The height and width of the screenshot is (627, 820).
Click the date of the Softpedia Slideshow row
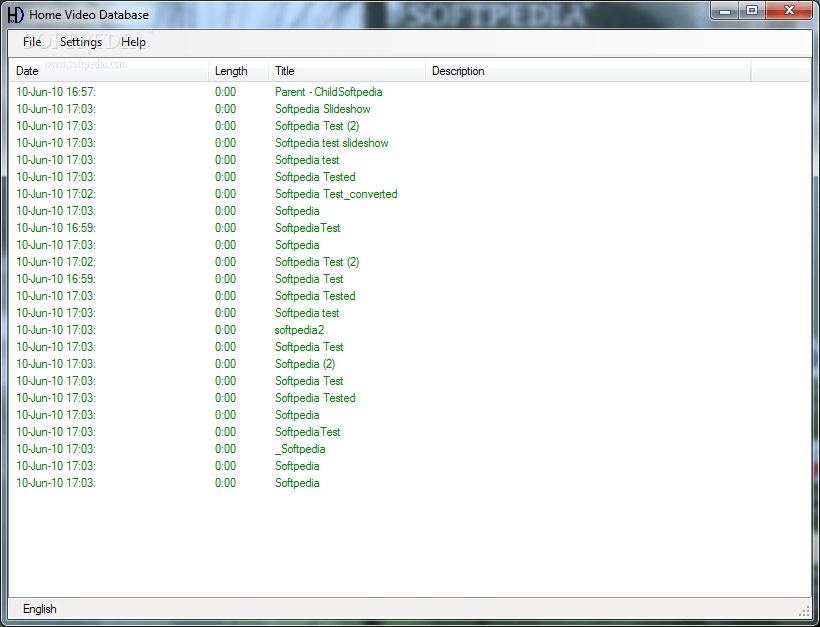point(56,109)
